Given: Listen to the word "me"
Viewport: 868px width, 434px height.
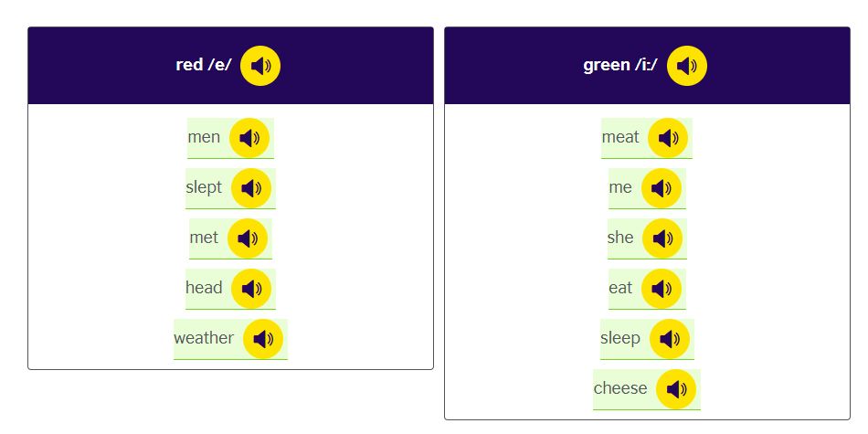Looking at the screenshot, I should [x=662, y=188].
